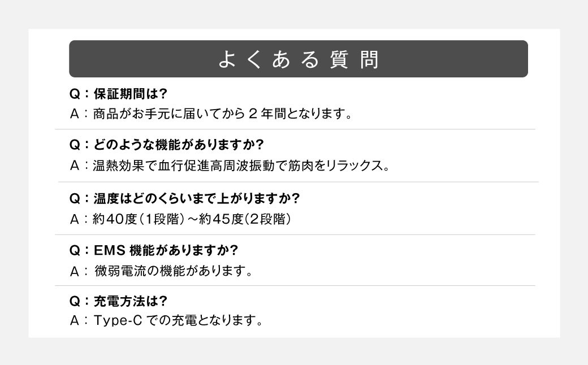Click the word Type-C in the last answer
588x365 pixels.
pyautogui.click(x=116, y=321)
